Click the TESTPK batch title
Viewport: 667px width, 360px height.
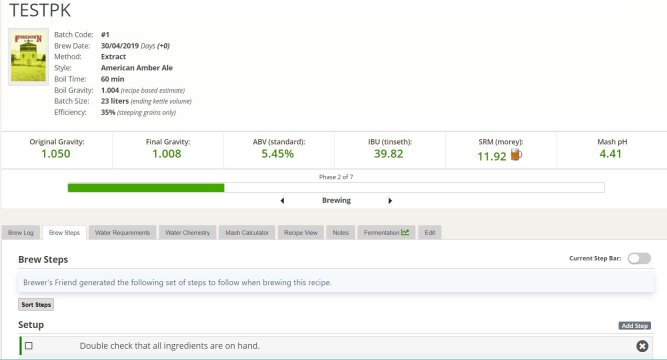point(40,10)
